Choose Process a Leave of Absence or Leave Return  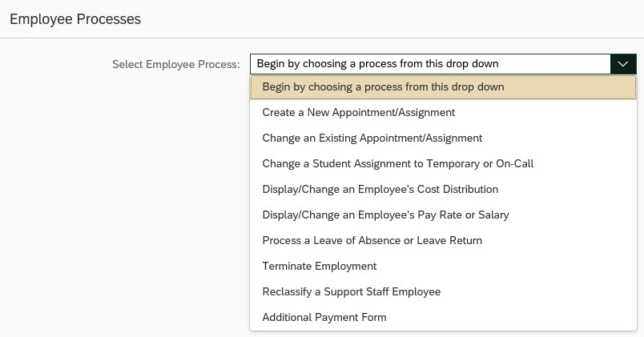pyautogui.click(x=372, y=240)
